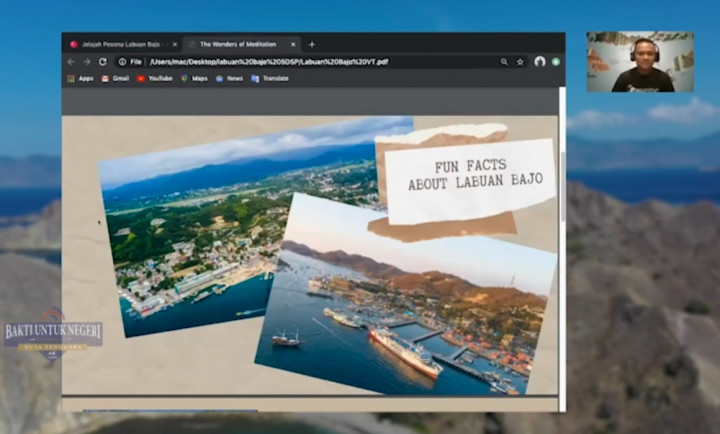Switch to Jelajah Pesona Labuan Bajo tab

coord(120,44)
